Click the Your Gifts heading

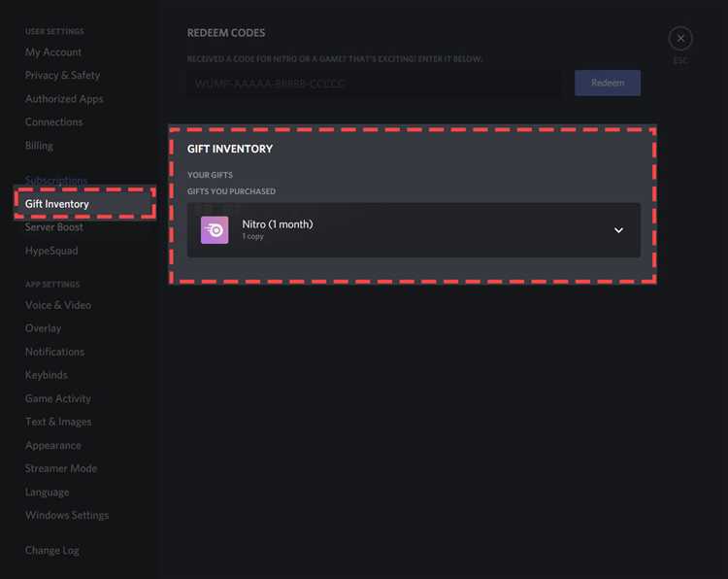tap(210, 175)
